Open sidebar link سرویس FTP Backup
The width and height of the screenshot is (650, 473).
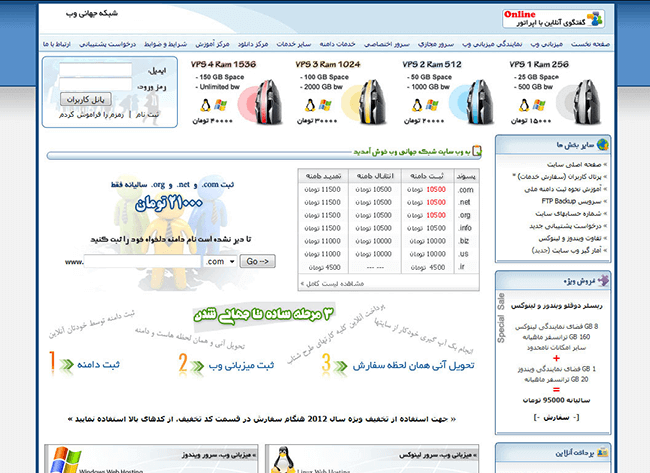(574, 201)
